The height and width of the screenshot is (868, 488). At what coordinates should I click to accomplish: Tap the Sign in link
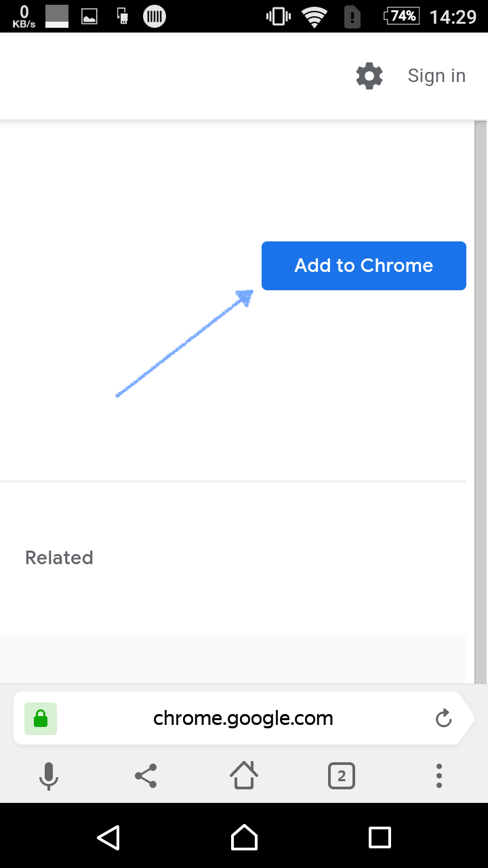click(x=436, y=76)
